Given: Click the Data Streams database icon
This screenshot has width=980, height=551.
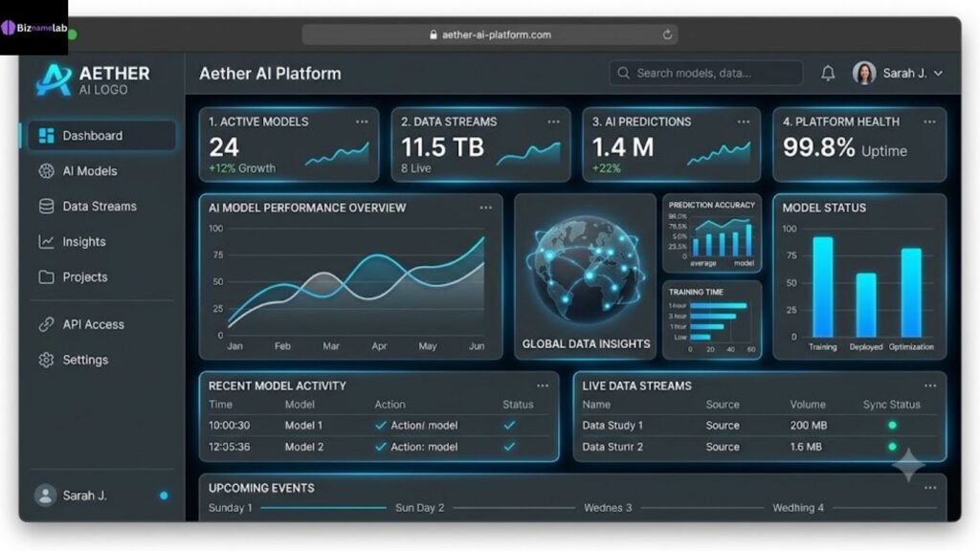Looking at the screenshot, I should coord(46,207).
